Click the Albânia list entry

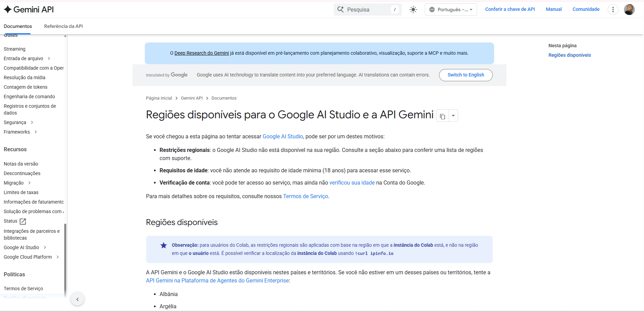(169, 294)
